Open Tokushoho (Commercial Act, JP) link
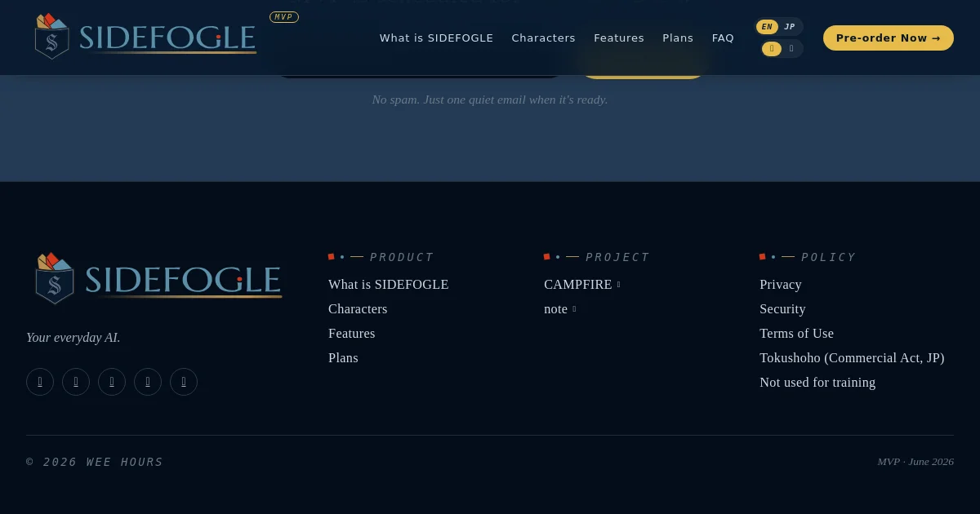 [x=852, y=358]
